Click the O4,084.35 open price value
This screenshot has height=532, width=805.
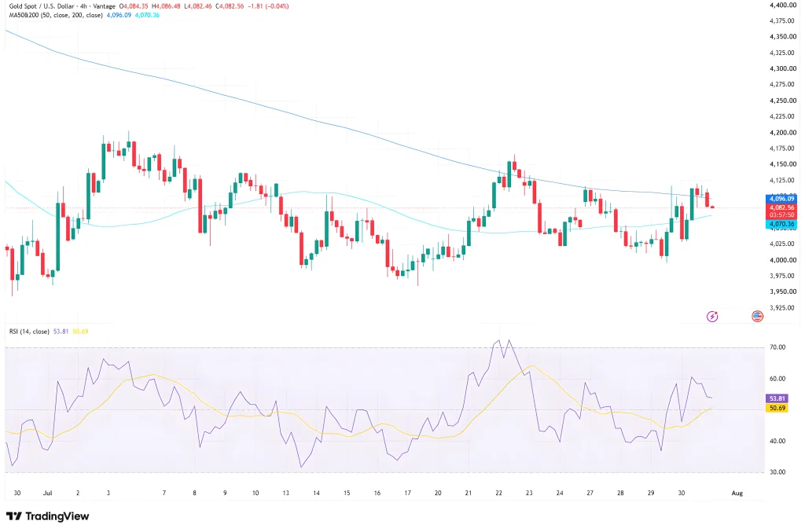coord(134,6)
